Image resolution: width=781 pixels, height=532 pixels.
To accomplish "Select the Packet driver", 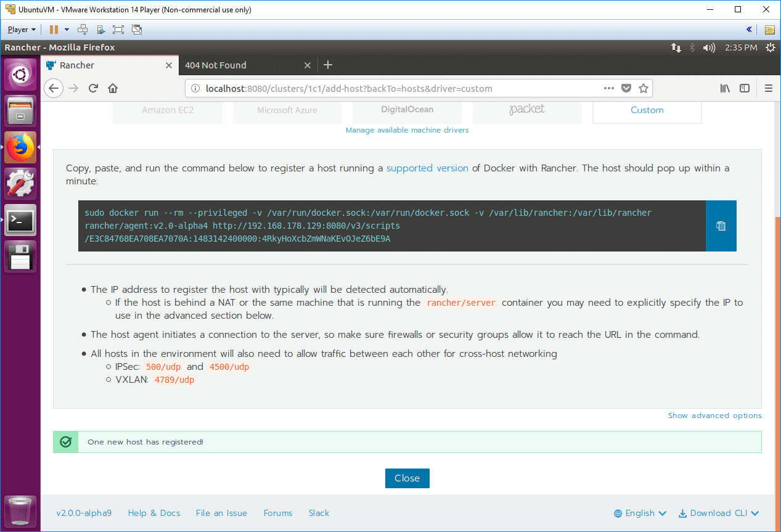I will [x=527, y=110].
